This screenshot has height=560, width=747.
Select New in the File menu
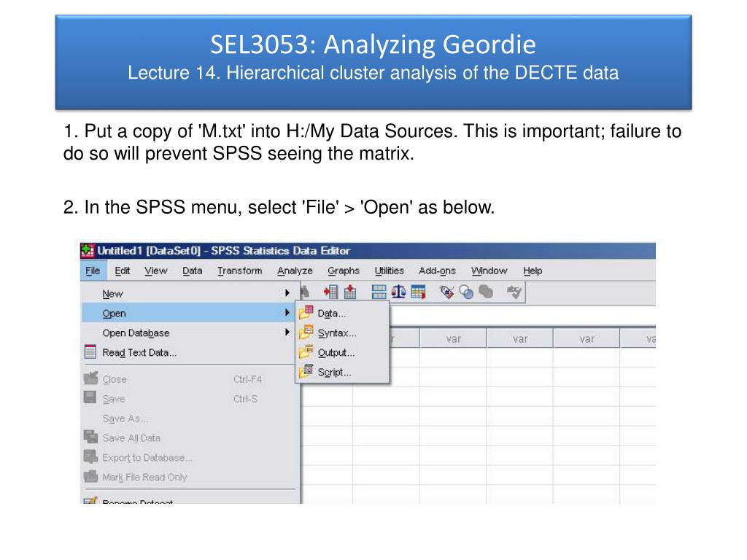[x=191, y=293]
